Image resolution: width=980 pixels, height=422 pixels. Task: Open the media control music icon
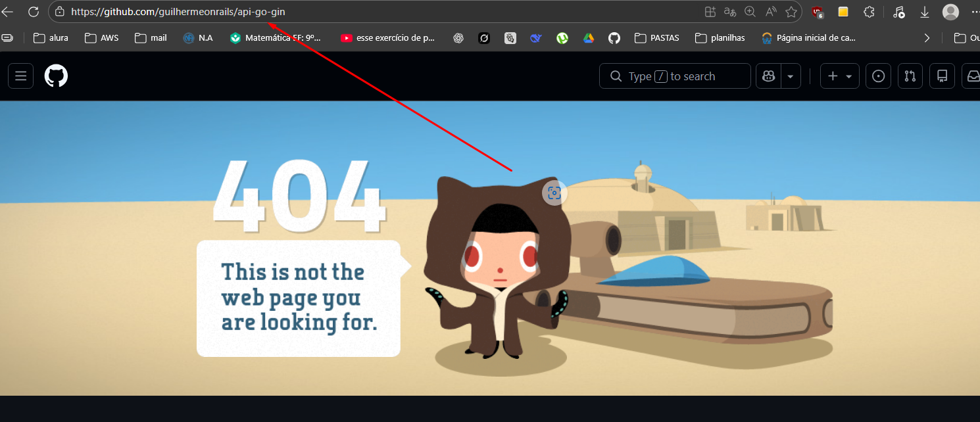tap(899, 12)
